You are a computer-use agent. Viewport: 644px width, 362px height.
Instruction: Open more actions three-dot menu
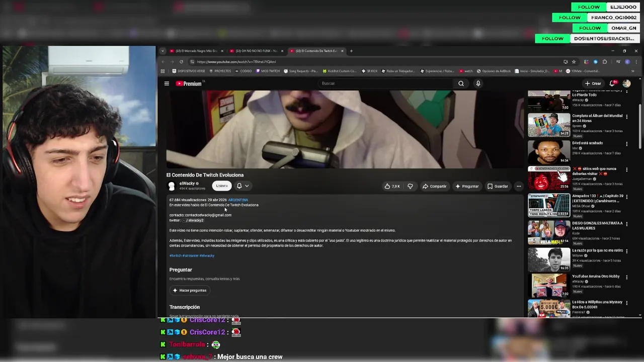(x=519, y=186)
